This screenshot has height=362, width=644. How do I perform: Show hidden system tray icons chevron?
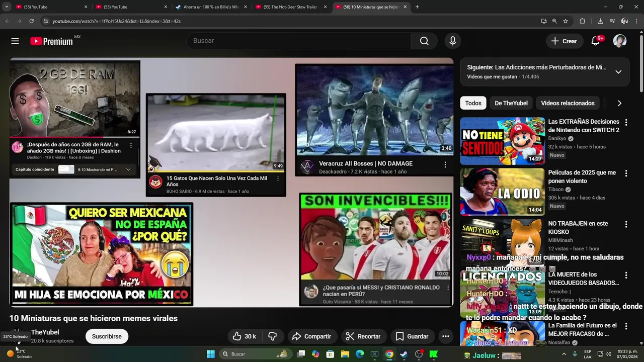pyautogui.click(x=564, y=354)
